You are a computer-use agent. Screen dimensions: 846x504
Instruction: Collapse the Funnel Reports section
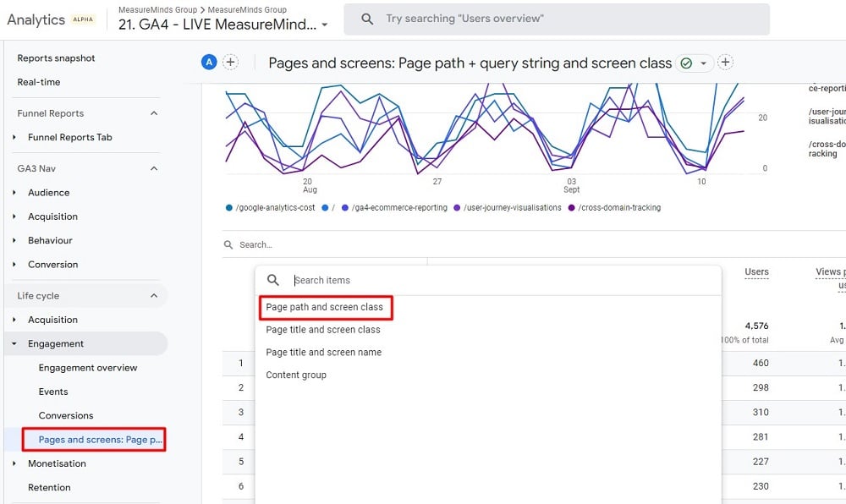coord(154,112)
